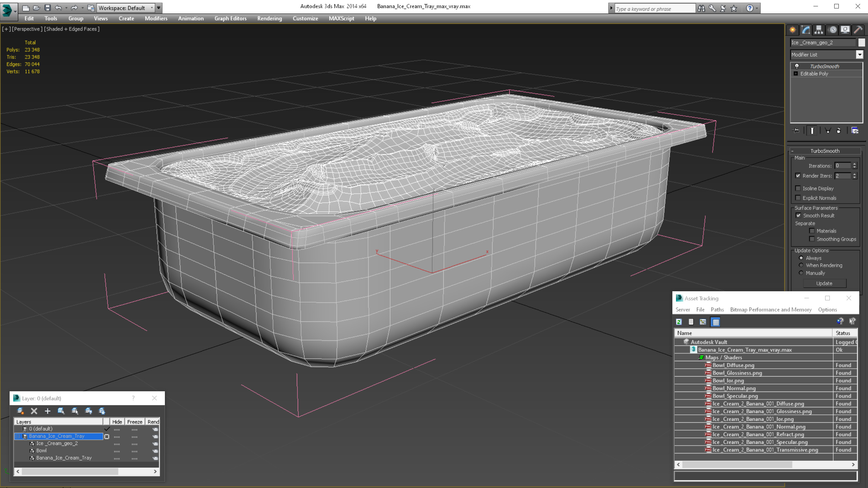The height and width of the screenshot is (488, 868).
Task: Collapse Banana_Ice_Cream_Tray layer tree
Action: point(18,436)
